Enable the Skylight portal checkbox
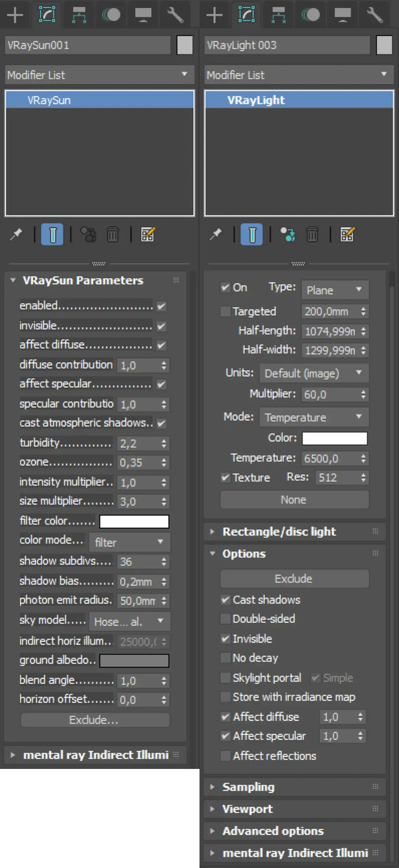The height and width of the screenshot is (868, 399). [x=225, y=678]
